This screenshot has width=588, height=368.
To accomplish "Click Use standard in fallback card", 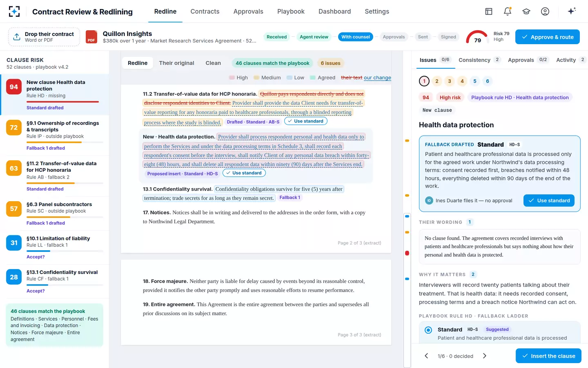I will [x=549, y=200].
